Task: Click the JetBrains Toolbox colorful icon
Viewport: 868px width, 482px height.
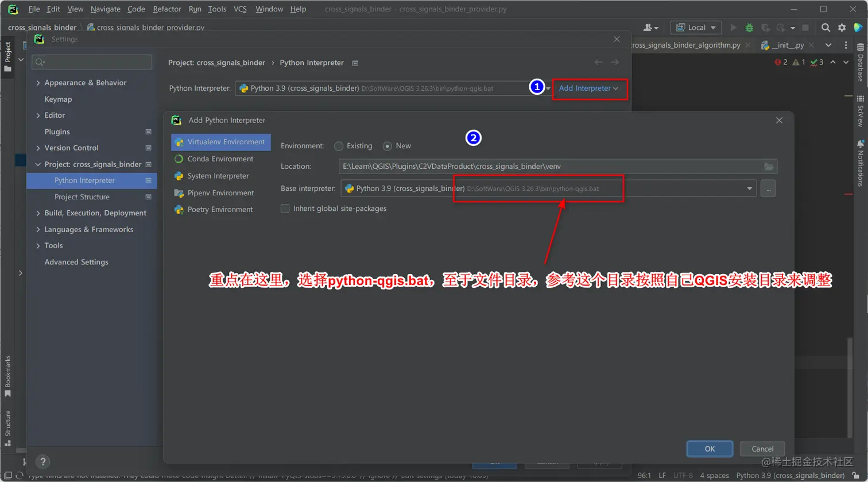Action: click(858, 28)
